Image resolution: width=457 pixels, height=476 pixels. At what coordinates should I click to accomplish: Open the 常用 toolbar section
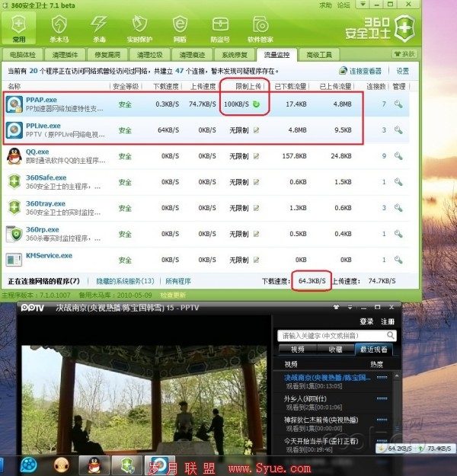point(18,28)
